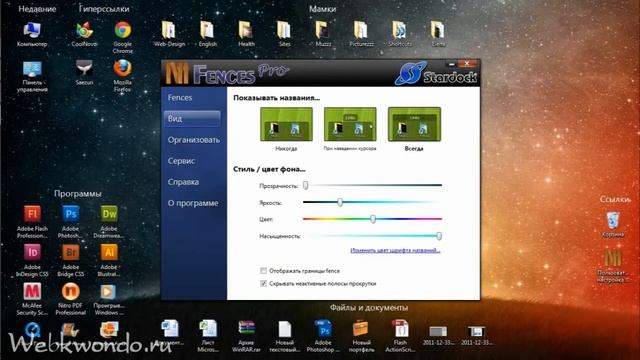The image size is (640, 360).
Task: Open the Picturezzz folder
Action: [x=361, y=34]
